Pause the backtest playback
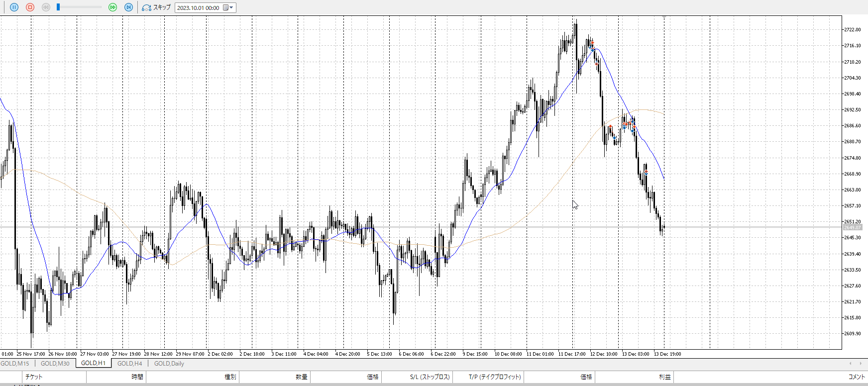This screenshot has height=386, width=868. pyautogui.click(x=14, y=7)
